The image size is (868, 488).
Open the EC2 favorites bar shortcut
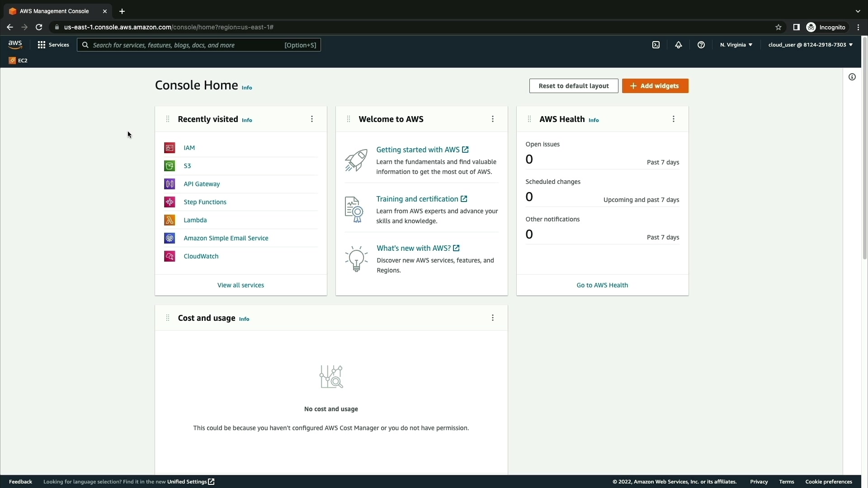tap(18, 61)
